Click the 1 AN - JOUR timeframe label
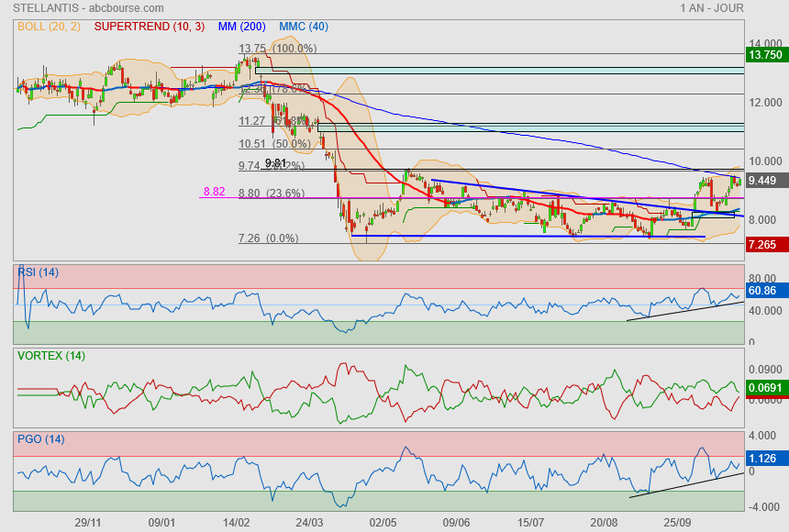The height and width of the screenshot is (532, 789). click(x=712, y=8)
